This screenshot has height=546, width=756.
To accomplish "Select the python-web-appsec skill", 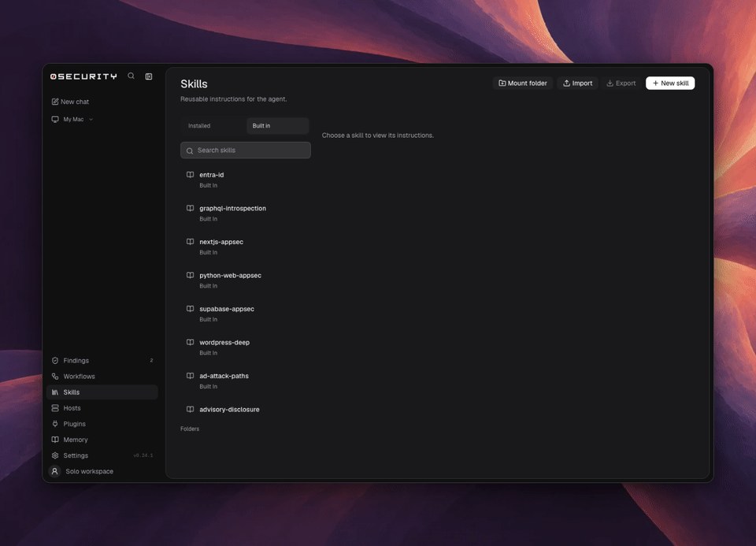I will pyautogui.click(x=246, y=280).
